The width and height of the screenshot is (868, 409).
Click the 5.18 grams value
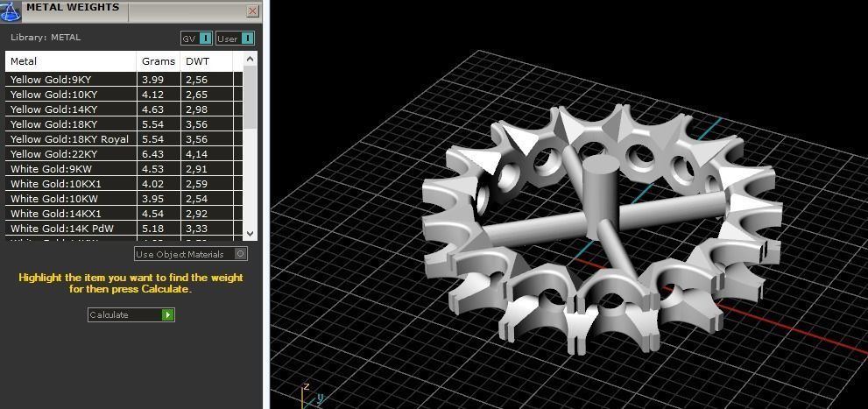[x=152, y=229]
